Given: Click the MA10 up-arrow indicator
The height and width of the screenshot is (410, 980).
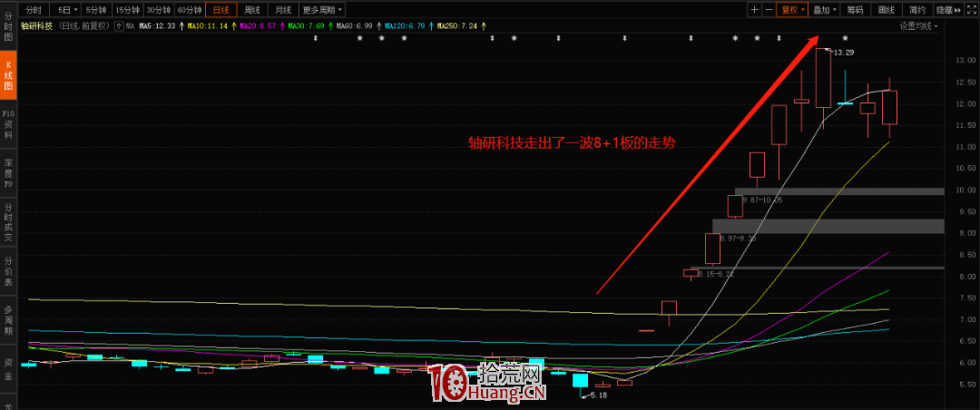Looking at the screenshot, I should [233, 26].
